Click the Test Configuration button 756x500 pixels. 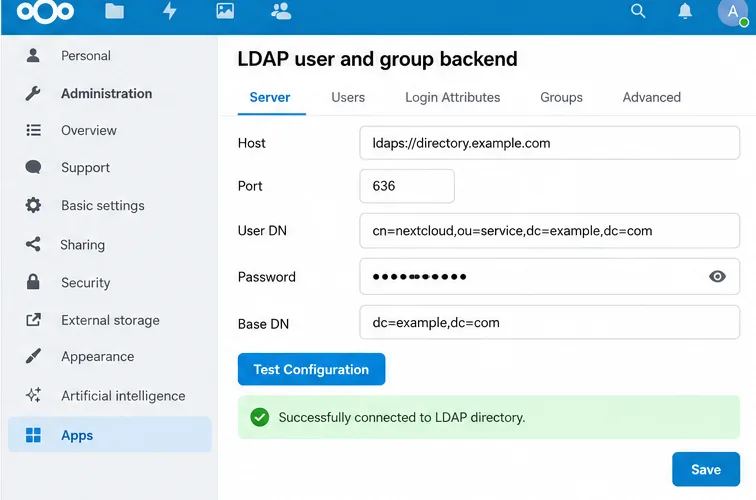[x=311, y=369]
